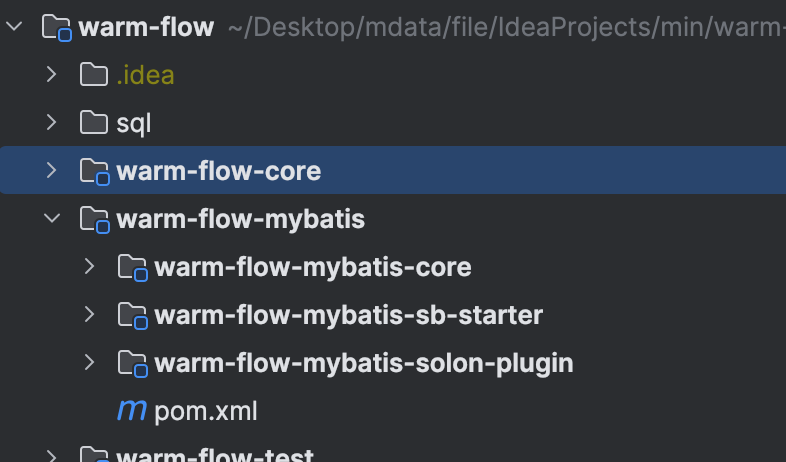Collapse the warm-flow-mybatis module chevron
The width and height of the screenshot is (786, 462).
tap(52, 218)
